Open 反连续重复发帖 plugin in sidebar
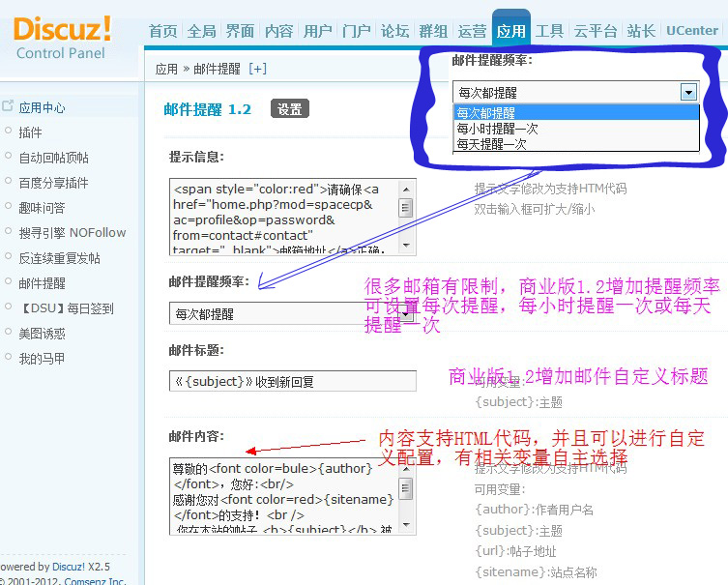 pos(59,258)
